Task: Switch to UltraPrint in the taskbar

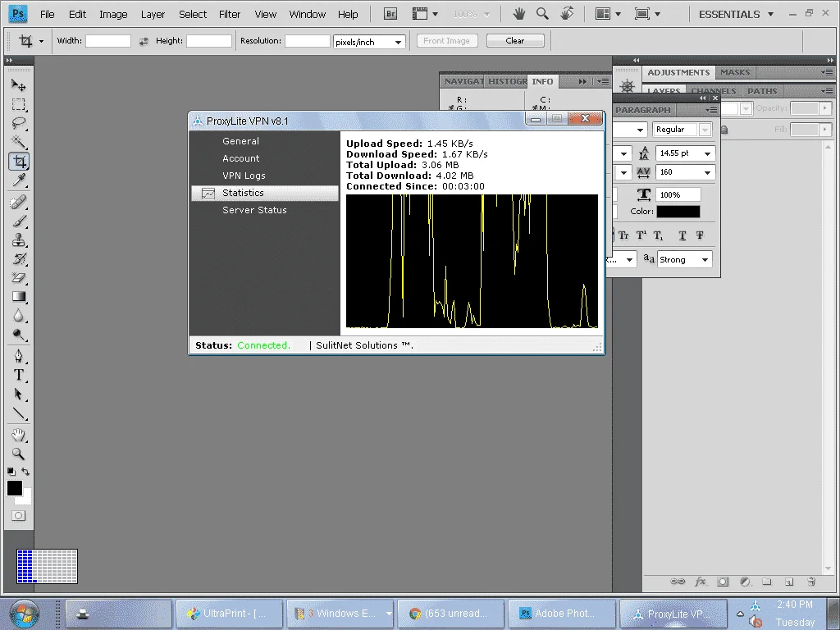Action: tap(230, 614)
